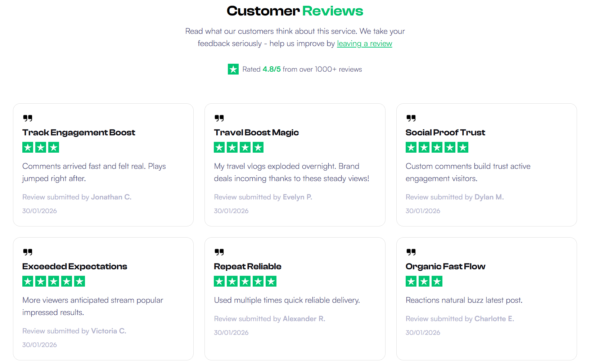Viewport: 590px width, 364px height.
Task: Click the green Trustpilot star beside Rated 4.8/5
Action: click(233, 69)
